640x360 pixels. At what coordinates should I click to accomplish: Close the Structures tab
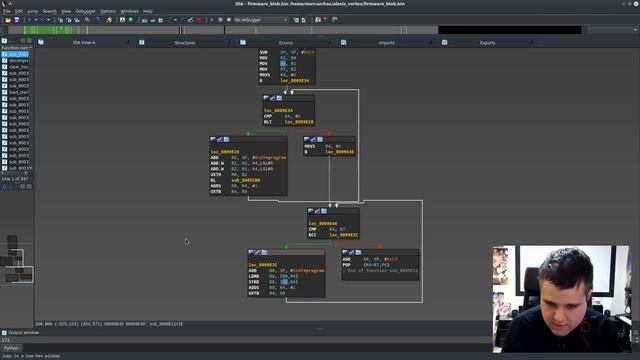coord(229,42)
